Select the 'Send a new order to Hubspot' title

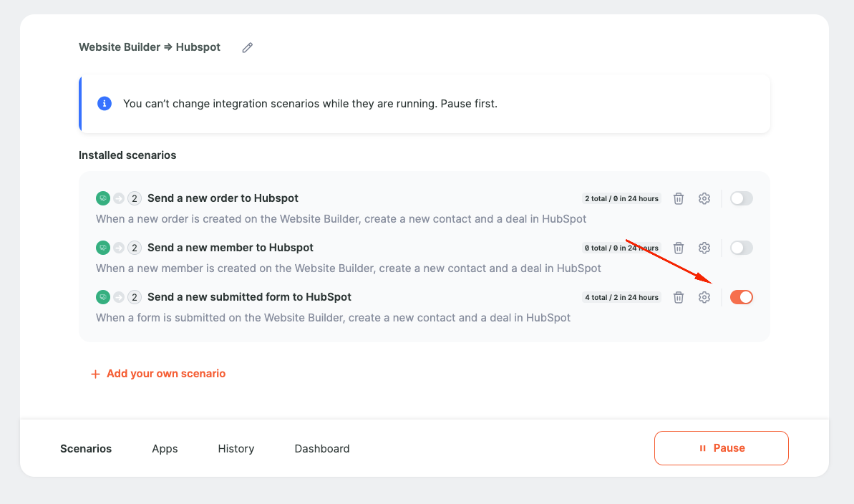(223, 198)
